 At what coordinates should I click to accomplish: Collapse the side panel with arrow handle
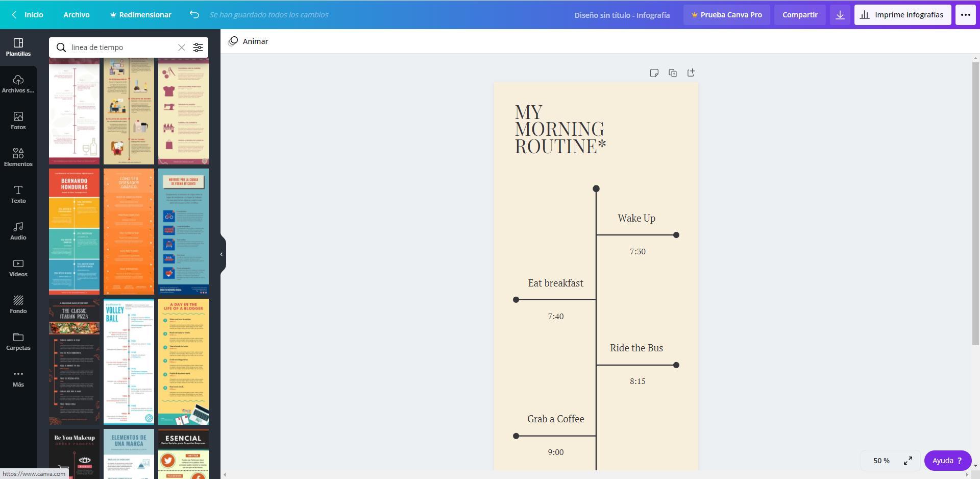coord(222,254)
